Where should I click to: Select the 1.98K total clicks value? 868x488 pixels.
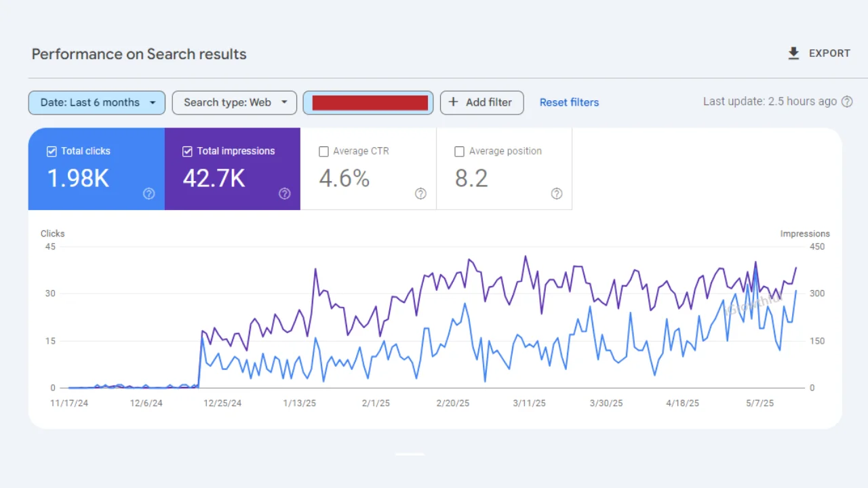click(x=78, y=178)
